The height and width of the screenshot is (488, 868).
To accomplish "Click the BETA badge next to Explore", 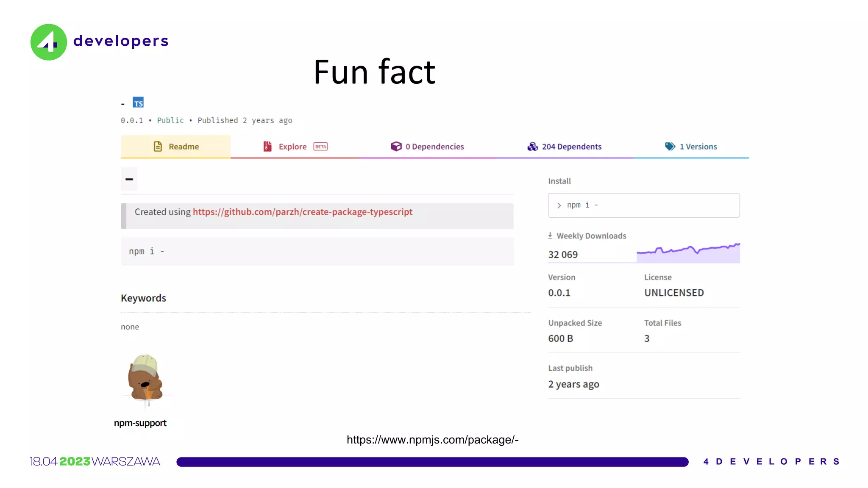I will [x=320, y=147].
